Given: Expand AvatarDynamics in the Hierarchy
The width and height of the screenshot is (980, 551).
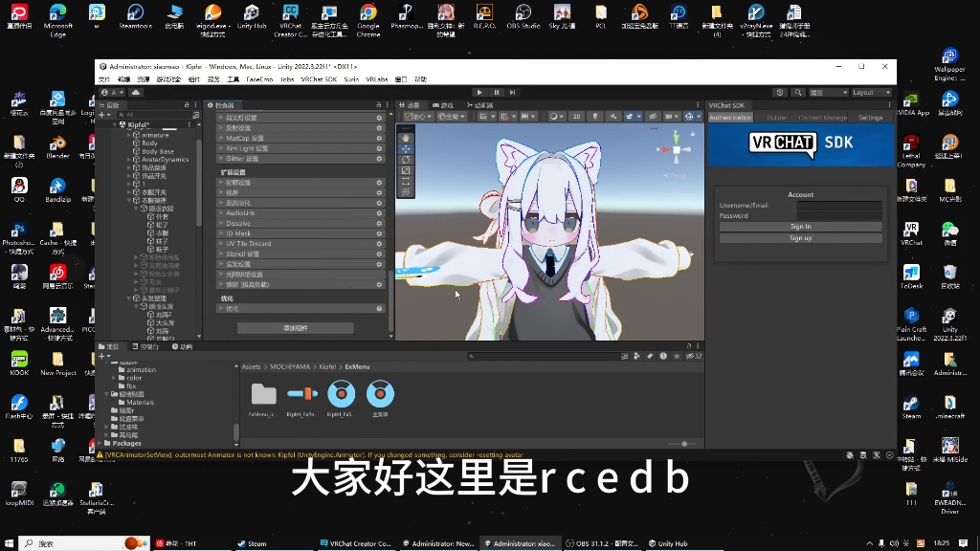Looking at the screenshot, I should [129, 160].
